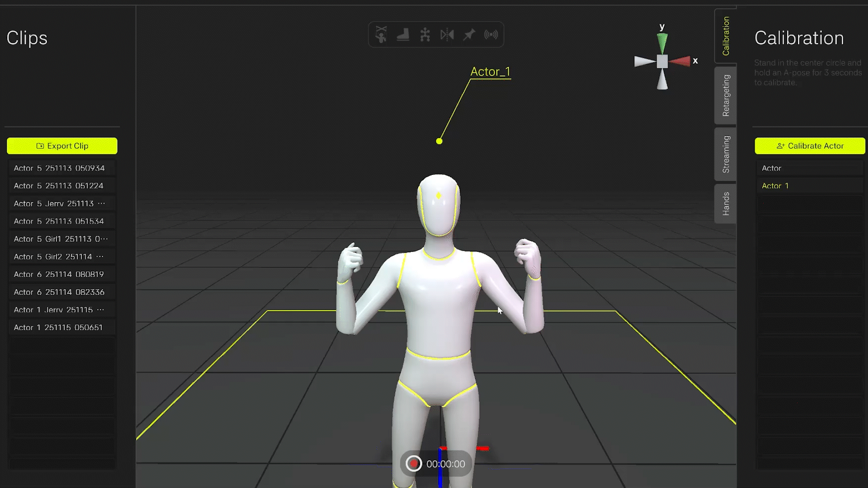Click the pin icon in viewport toolbar
This screenshot has height=488, width=868.
469,34
